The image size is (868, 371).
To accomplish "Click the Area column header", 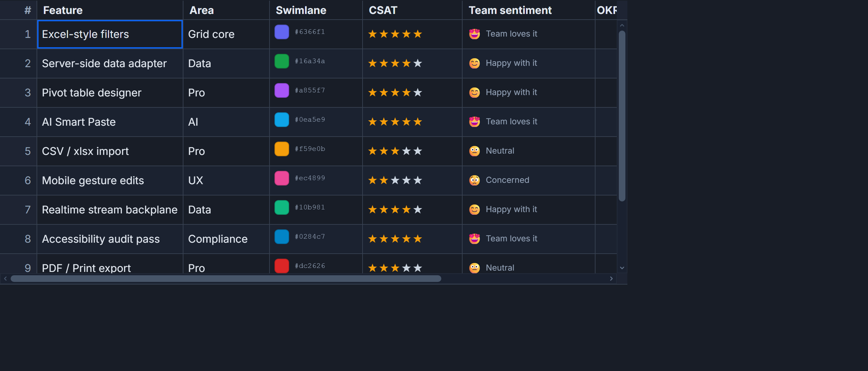I will click(x=226, y=10).
